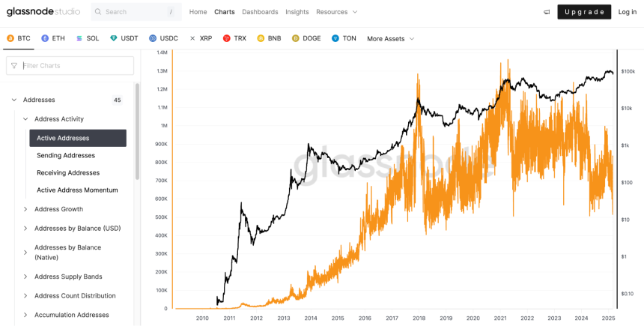Image resolution: width=644 pixels, height=326 pixels.
Task: Choose the SOL asset icon
Action: [79, 39]
